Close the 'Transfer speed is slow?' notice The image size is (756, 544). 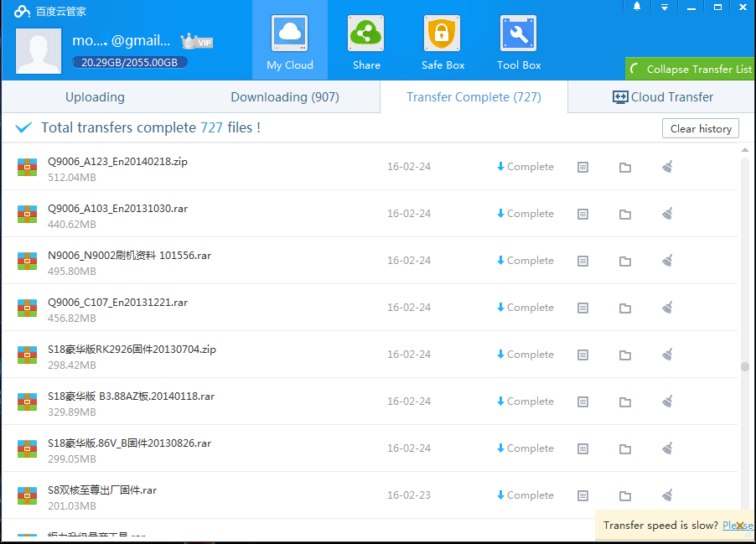pos(740,526)
